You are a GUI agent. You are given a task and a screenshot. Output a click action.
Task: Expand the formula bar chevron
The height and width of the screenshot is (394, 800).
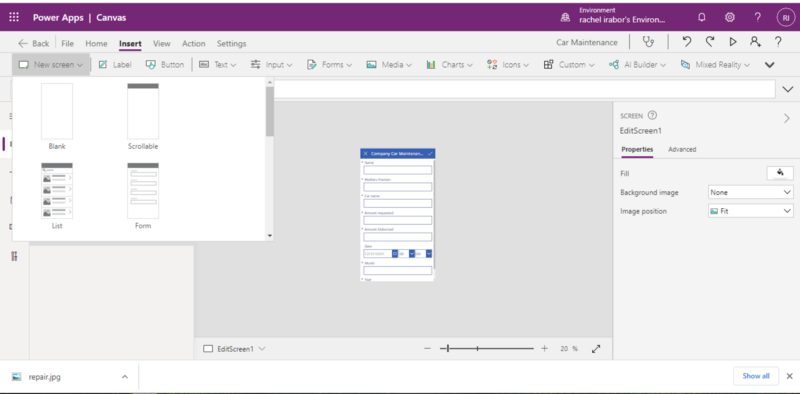coord(787,89)
